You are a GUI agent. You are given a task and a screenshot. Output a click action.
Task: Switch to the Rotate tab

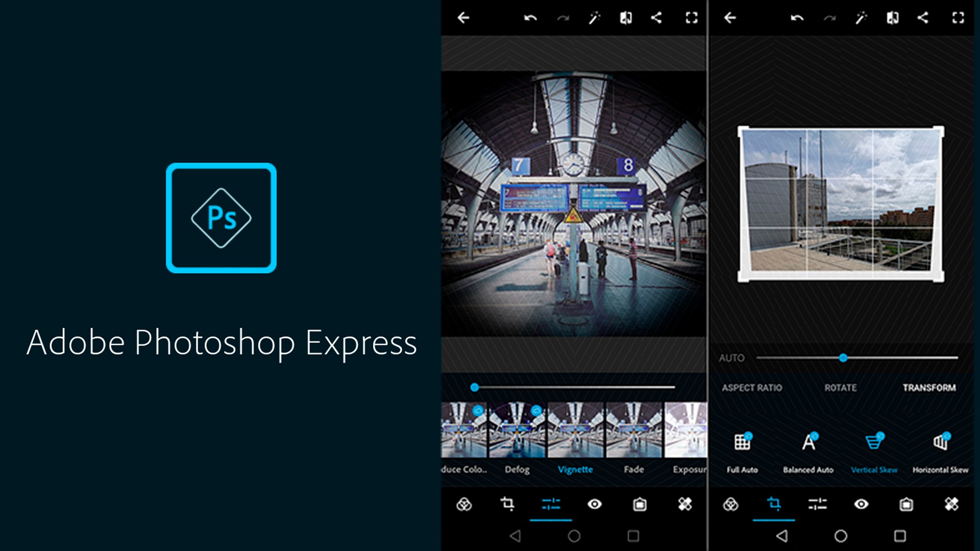(841, 388)
